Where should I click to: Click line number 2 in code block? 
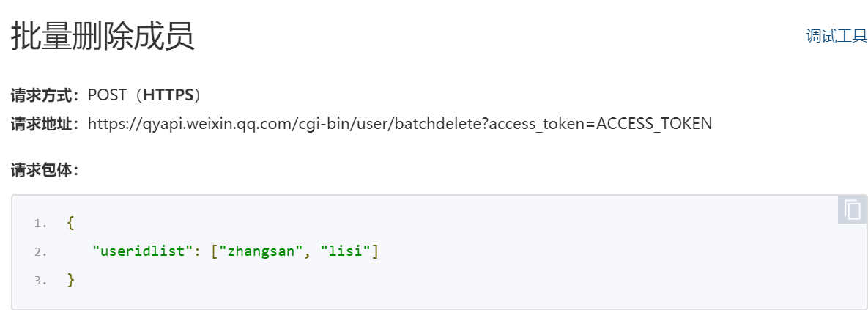pyautogui.click(x=40, y=252)
